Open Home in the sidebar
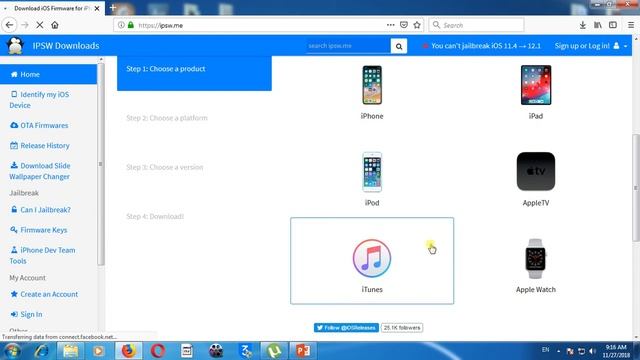Viewport: 640px width, 360px height. (x=49, y=74)
